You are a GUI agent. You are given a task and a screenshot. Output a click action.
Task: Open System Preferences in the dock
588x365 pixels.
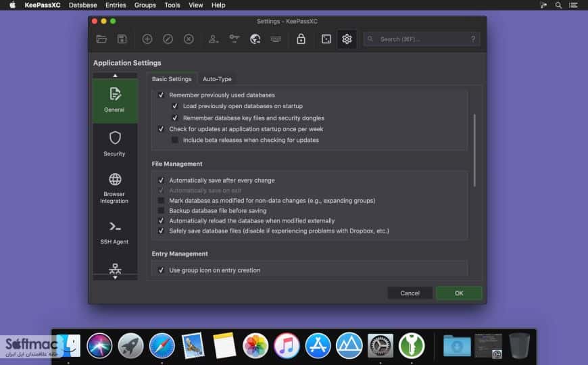[381, 345]
